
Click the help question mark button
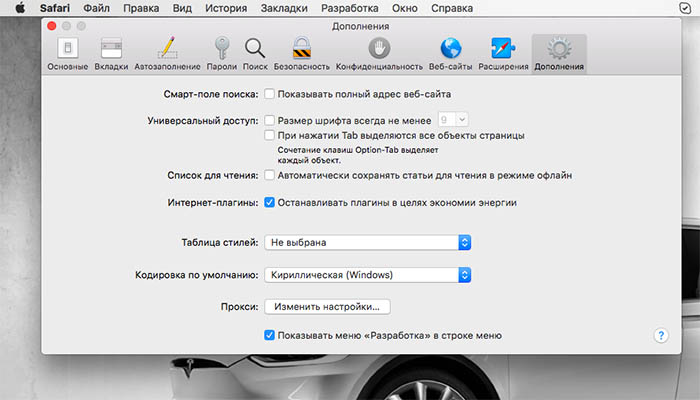(661, 335)
